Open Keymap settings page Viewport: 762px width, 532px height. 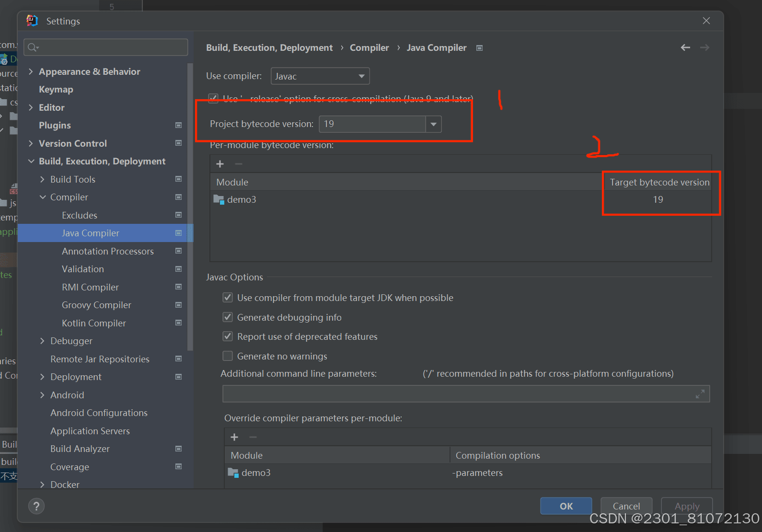(56, 90)
